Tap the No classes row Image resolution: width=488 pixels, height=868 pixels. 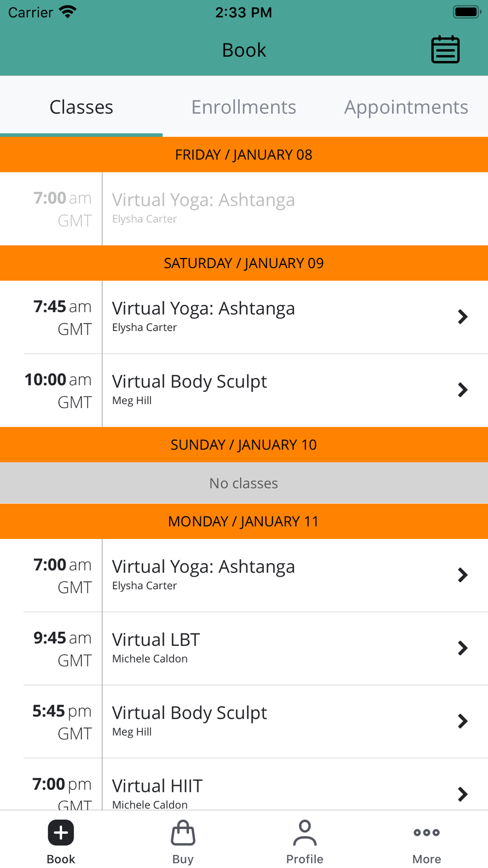(x=244, y=483)
